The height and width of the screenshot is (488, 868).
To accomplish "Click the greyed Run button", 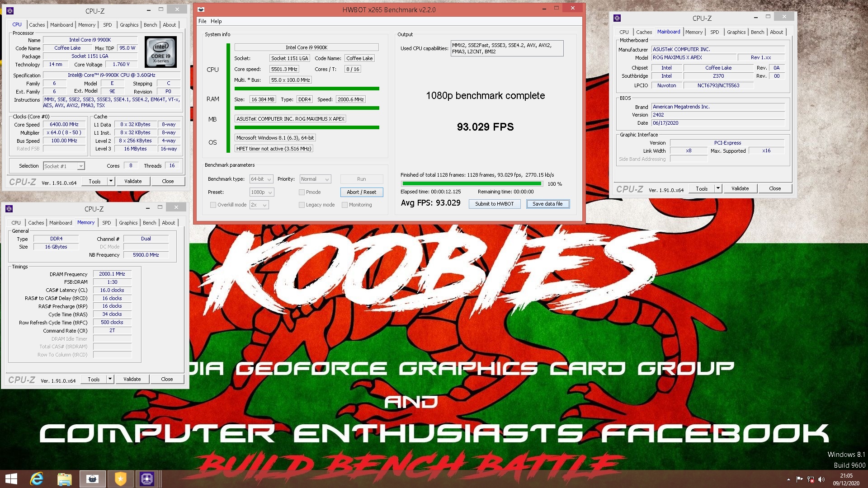I will (362, 179).
